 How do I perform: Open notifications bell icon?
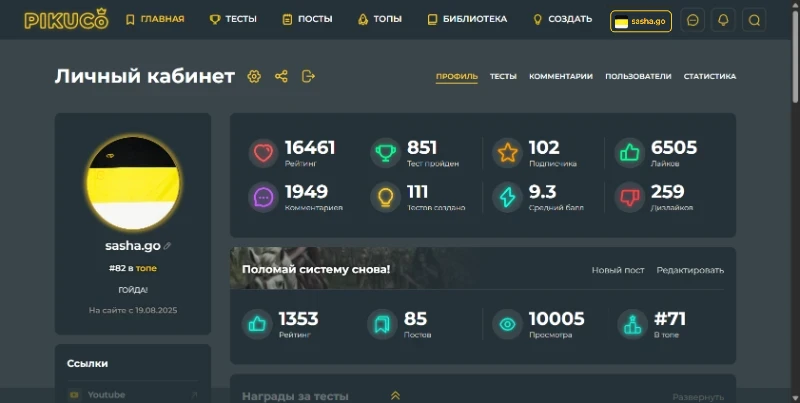(x=723, y=20)
